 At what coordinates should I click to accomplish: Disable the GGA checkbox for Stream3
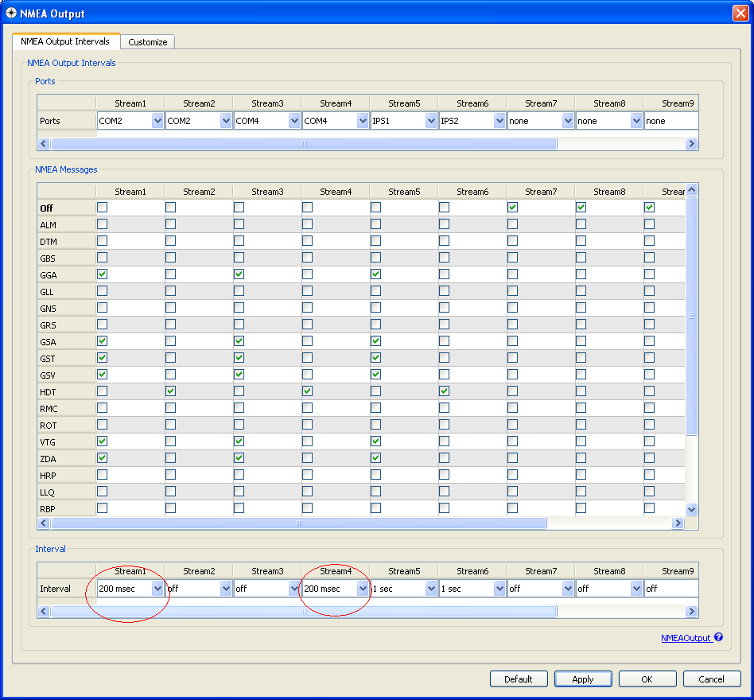pyautogui.click(x=239, y=274)
